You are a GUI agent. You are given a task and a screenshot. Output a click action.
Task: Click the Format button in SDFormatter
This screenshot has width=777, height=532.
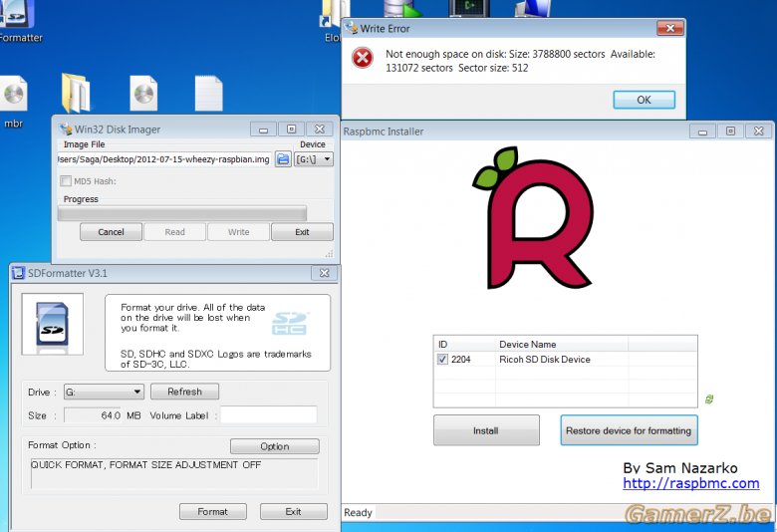point(212,512)
